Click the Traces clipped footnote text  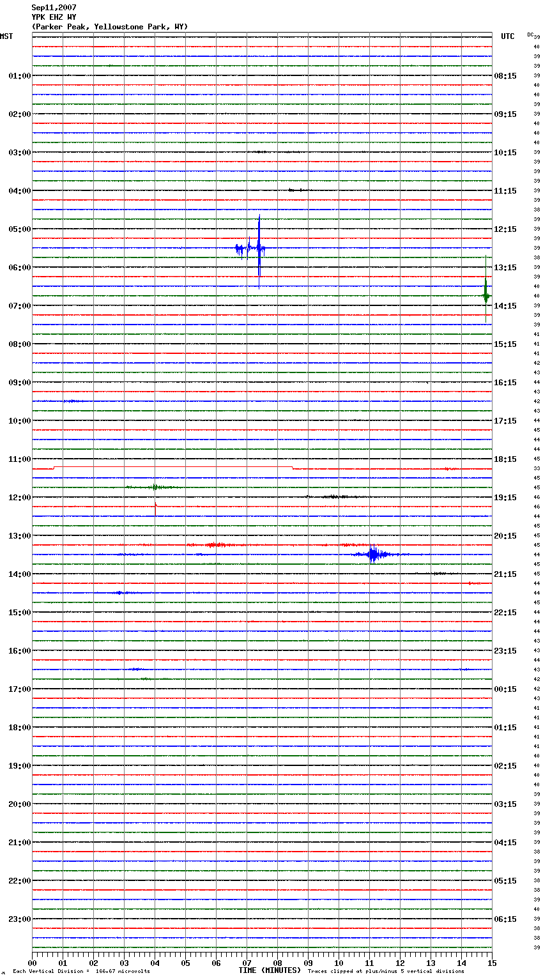tap(386, 972)
